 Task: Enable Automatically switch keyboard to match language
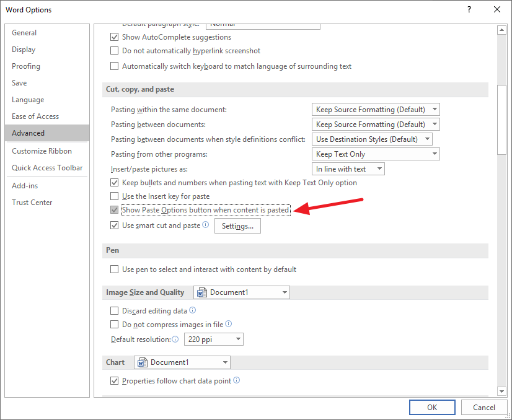pyautogui.click(x=114, y=66)
